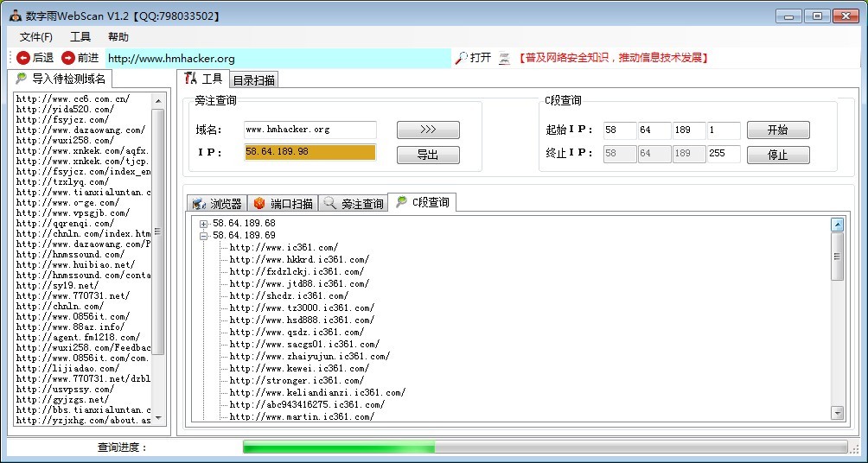This screenshot has width=868, height=463.
Task: Click the results tree scroll-down arrow
Action: (837, 413)
